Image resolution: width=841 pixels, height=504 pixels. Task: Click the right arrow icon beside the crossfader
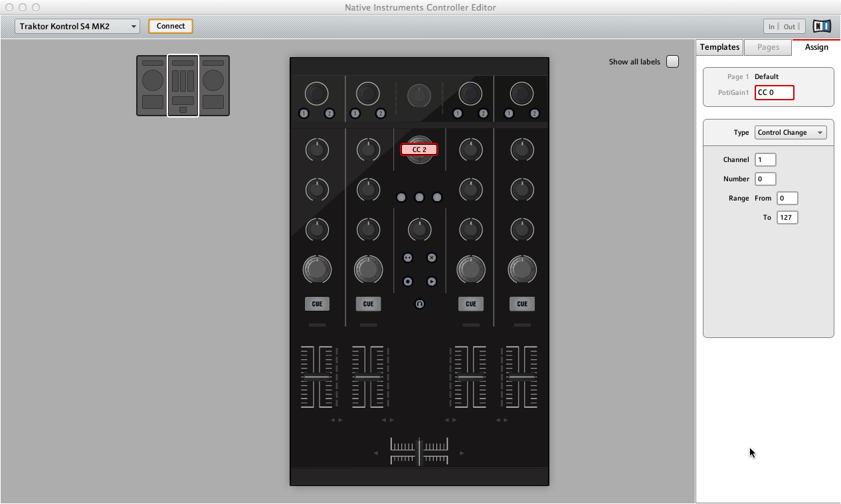(x=462, y=452)
